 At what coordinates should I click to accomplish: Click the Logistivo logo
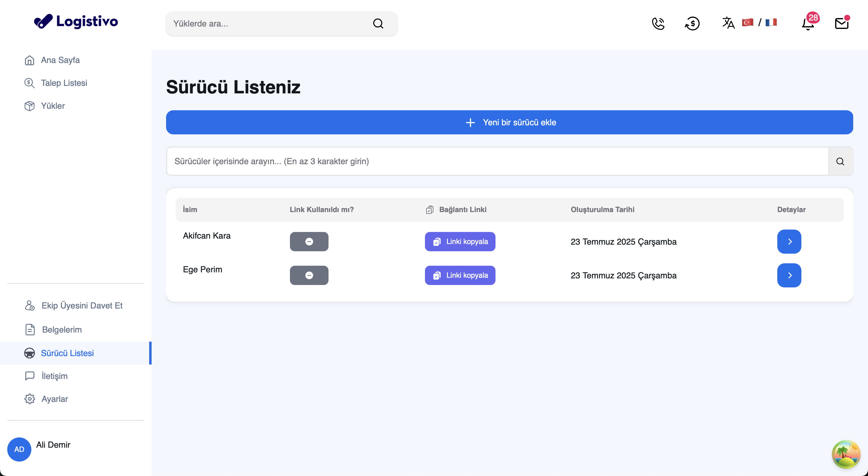click(x=76, y=22)
